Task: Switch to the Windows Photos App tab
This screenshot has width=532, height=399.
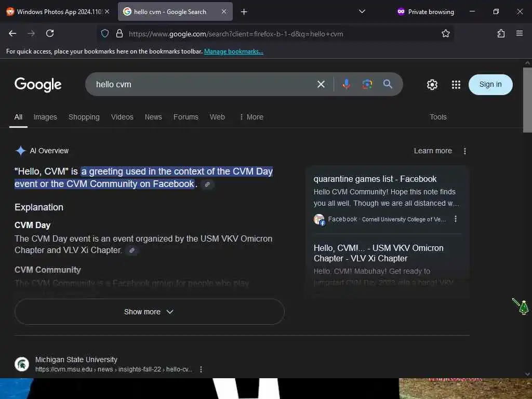Action: tap(58, 11)
